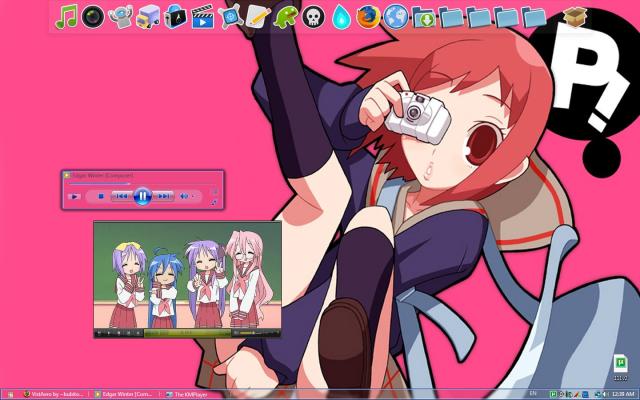Image resolution: width=640 pixels, height=400 pixels.
Task: Open the green uTorrent tray icon
Action: (553, 394)
